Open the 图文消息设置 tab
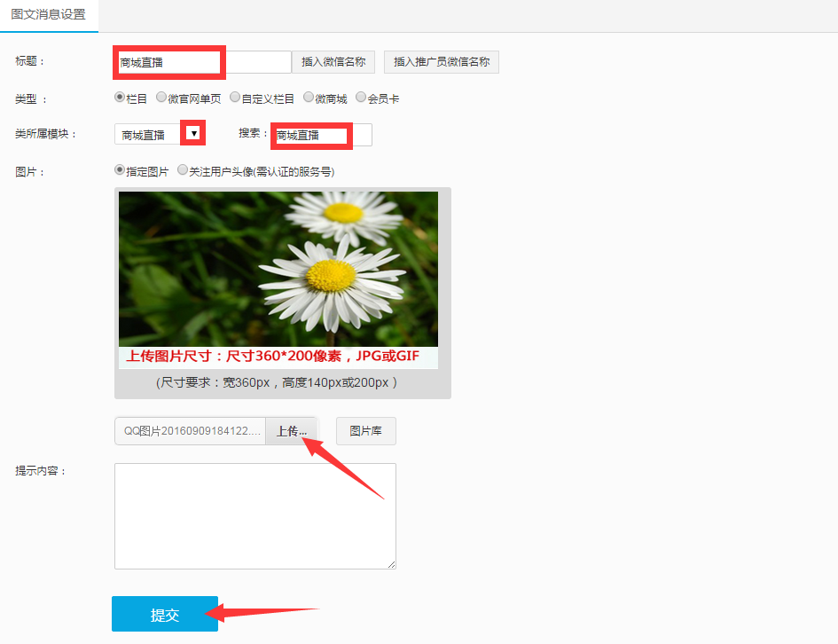Screen dimensions: 838x644 [49, 15]
